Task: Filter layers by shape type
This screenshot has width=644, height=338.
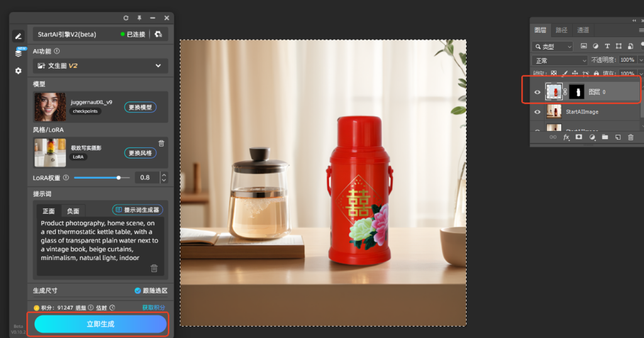Action: [x=619, y=47]
